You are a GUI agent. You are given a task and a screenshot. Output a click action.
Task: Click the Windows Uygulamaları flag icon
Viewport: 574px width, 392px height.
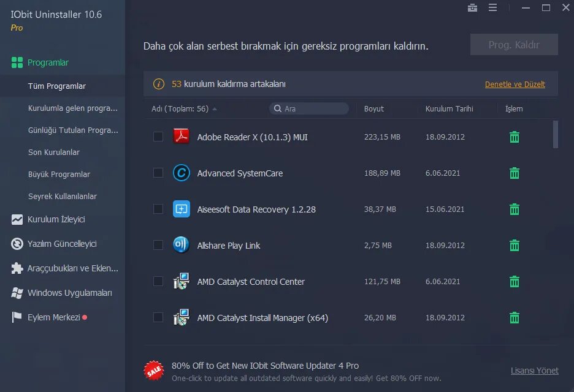[17, 293]
